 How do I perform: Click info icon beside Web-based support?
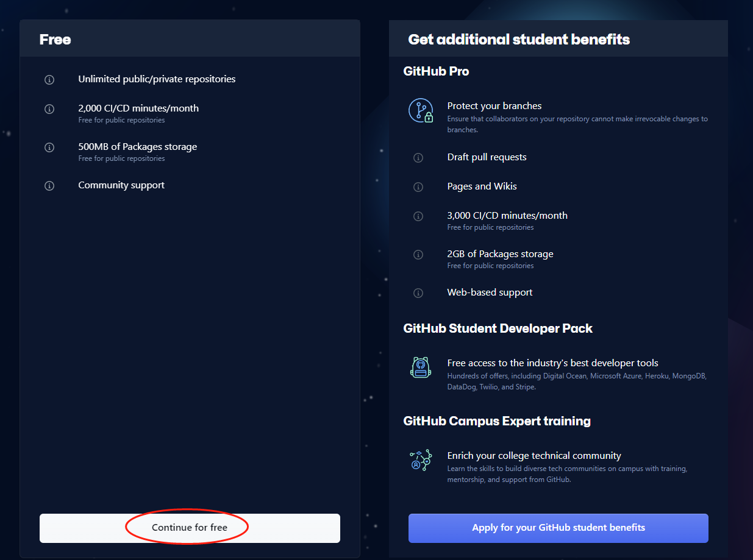pyautogui.click(x=418, y=293)
